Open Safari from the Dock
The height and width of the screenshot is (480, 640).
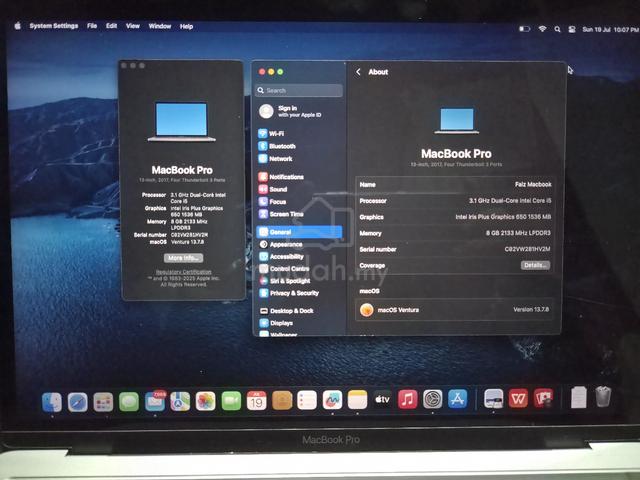(78, 402)
